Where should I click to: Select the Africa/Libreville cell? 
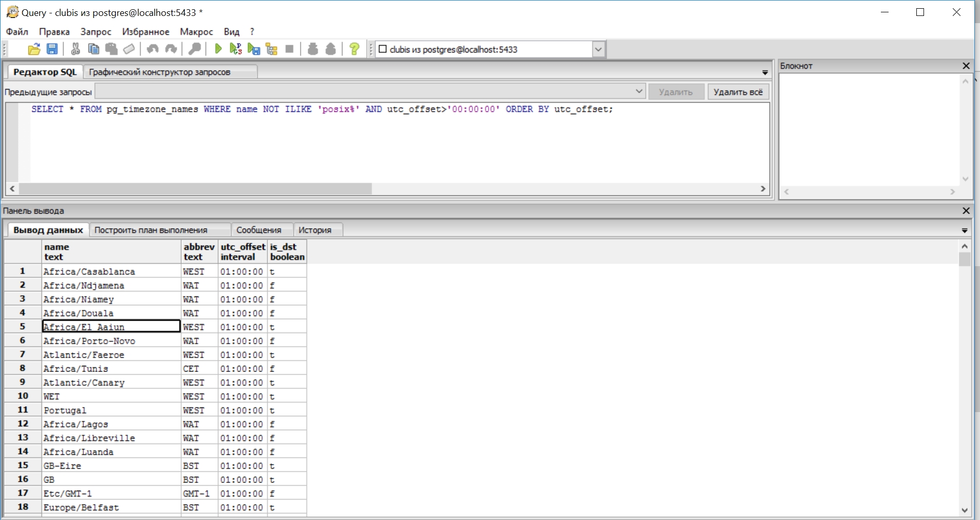click(x=111, y=438)
